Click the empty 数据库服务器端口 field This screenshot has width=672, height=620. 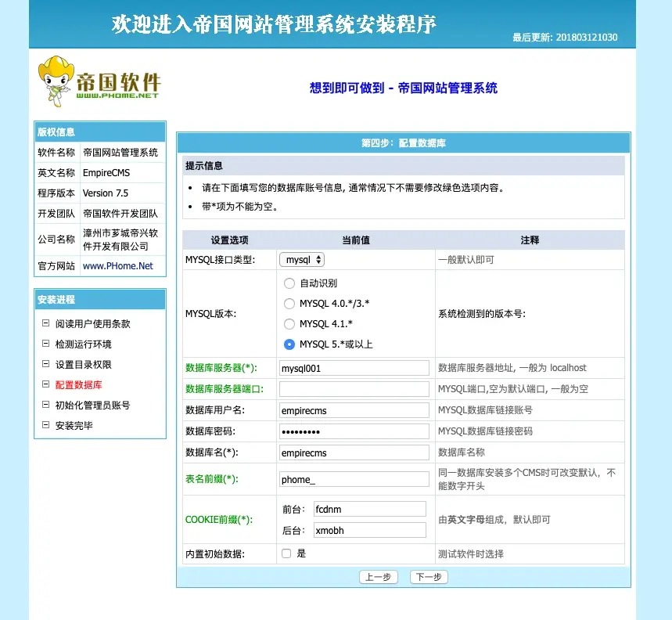pyautogui.click(x=354, y=389)
